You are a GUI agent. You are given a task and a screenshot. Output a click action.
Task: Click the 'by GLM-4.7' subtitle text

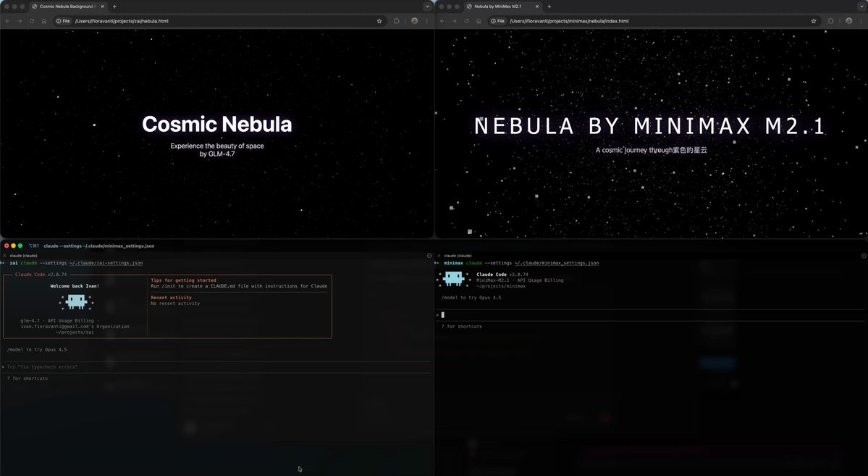click(217, 154)
